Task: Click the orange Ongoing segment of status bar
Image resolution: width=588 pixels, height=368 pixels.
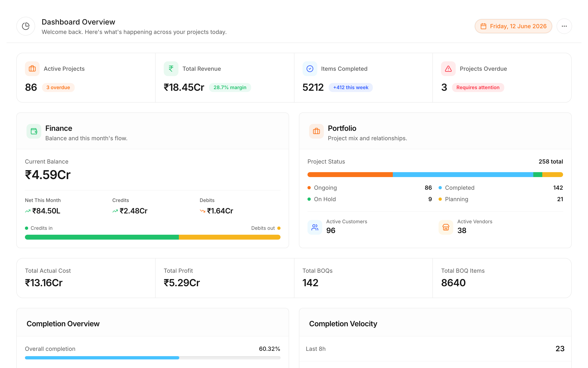Action: point(350,175)
